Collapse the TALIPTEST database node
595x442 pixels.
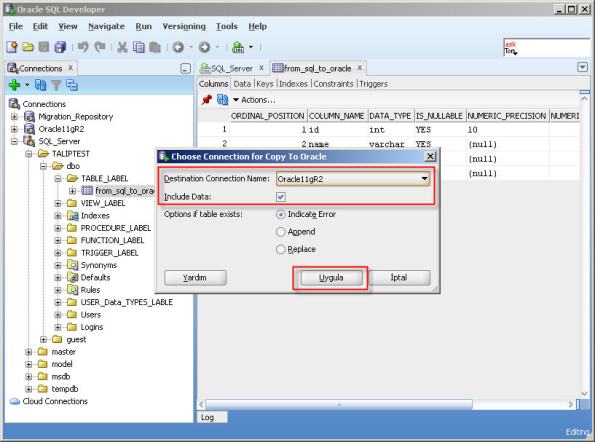[x=29, y=154]
